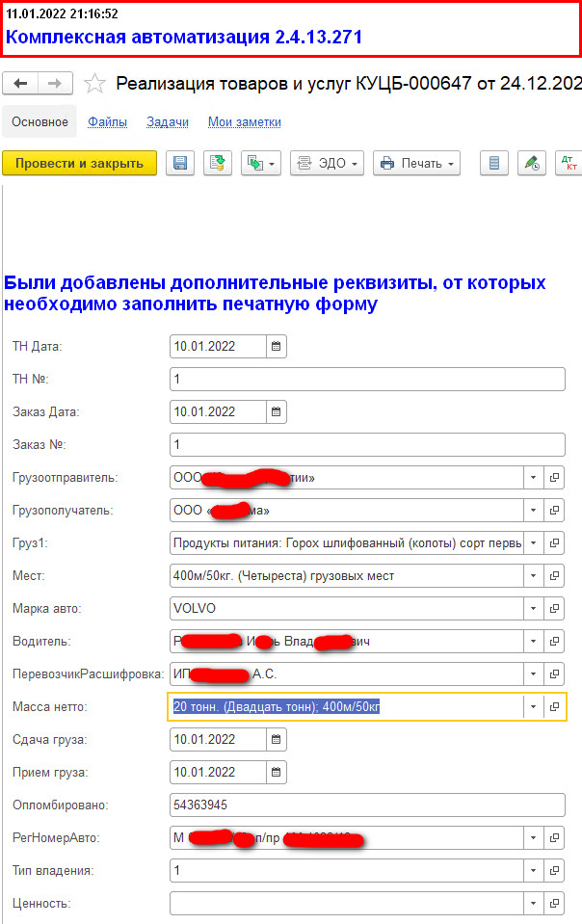Viewport: 582px width, 924px height.
Task: Go to the Задачи link
Action: (x=168, y=122)
